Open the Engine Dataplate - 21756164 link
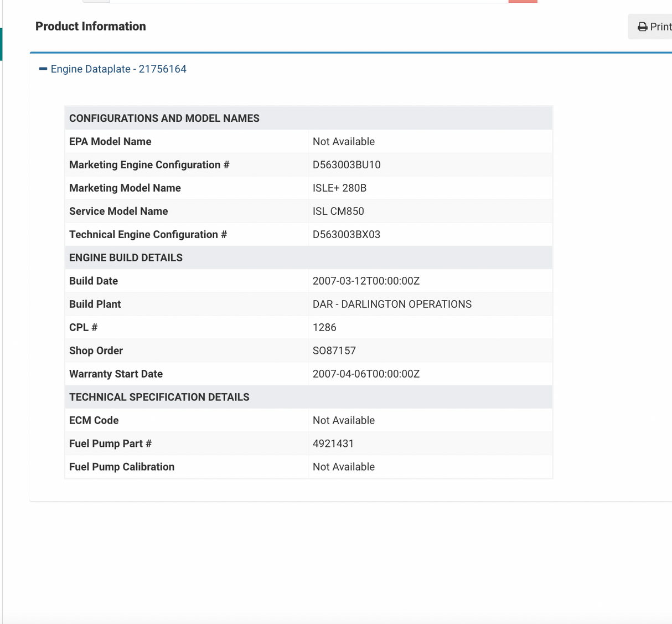The image size is (672, 624). [118, 69]
